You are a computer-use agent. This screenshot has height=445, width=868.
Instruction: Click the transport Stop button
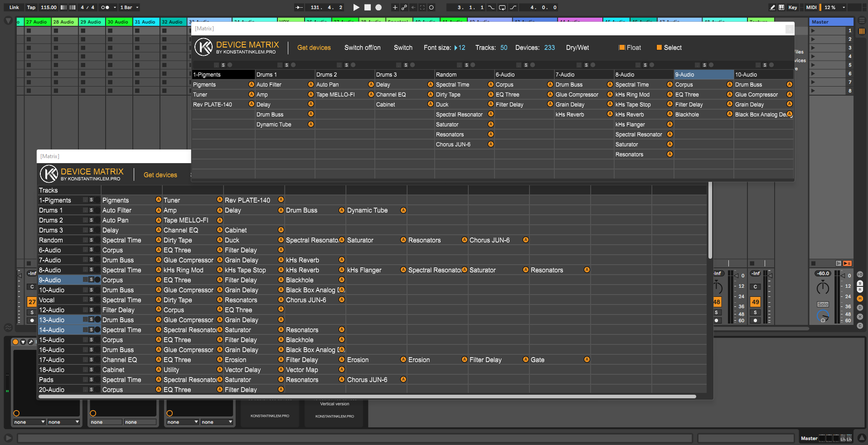point(367,7)
